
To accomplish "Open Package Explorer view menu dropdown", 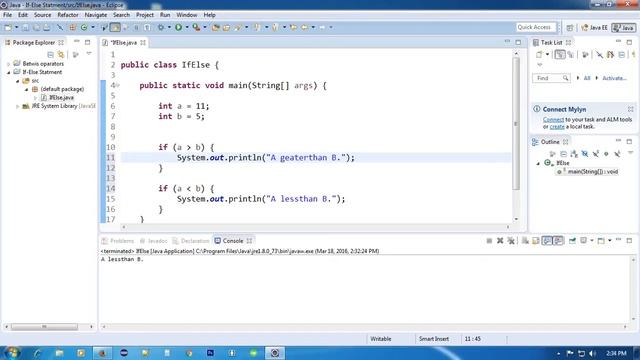I will coord(89,54).
